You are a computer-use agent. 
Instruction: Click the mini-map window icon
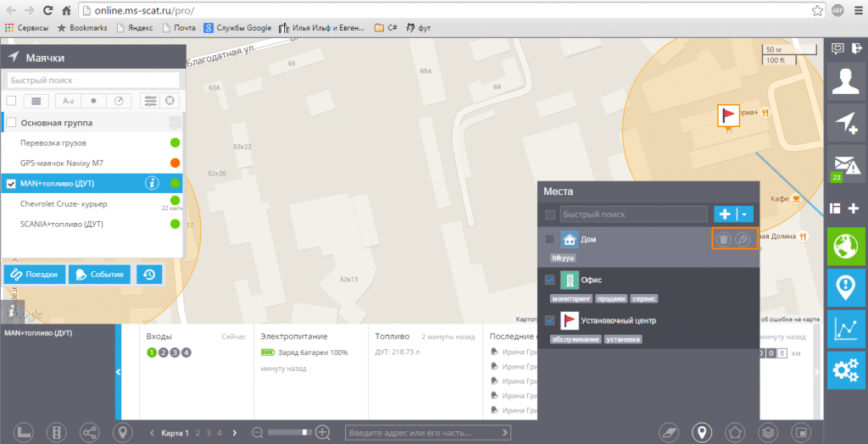click(x=799, y=432)
